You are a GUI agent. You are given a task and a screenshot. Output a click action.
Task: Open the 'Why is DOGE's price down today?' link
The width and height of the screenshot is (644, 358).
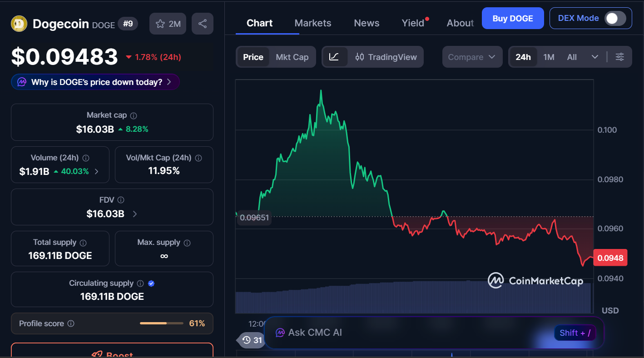95,82
